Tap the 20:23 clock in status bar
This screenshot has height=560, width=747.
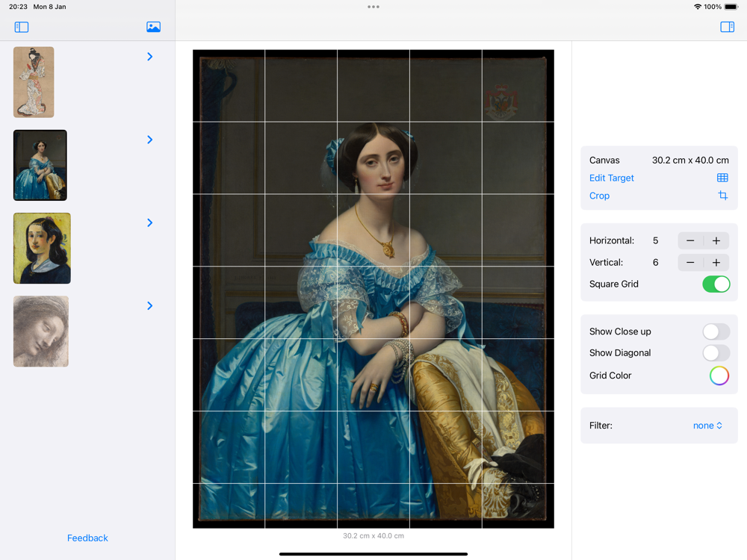(x=18, y=7)
